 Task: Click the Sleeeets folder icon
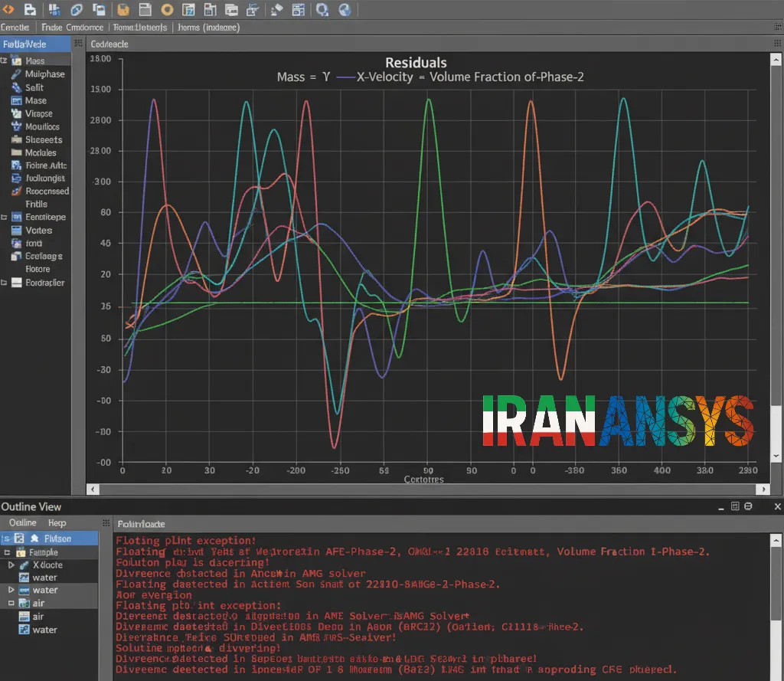click(x=17, y=139)
